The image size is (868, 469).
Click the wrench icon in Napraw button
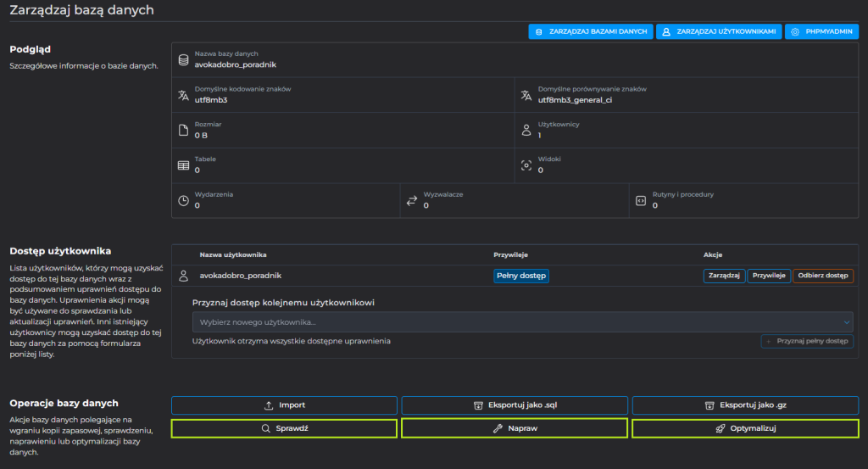tap(498, 428)
